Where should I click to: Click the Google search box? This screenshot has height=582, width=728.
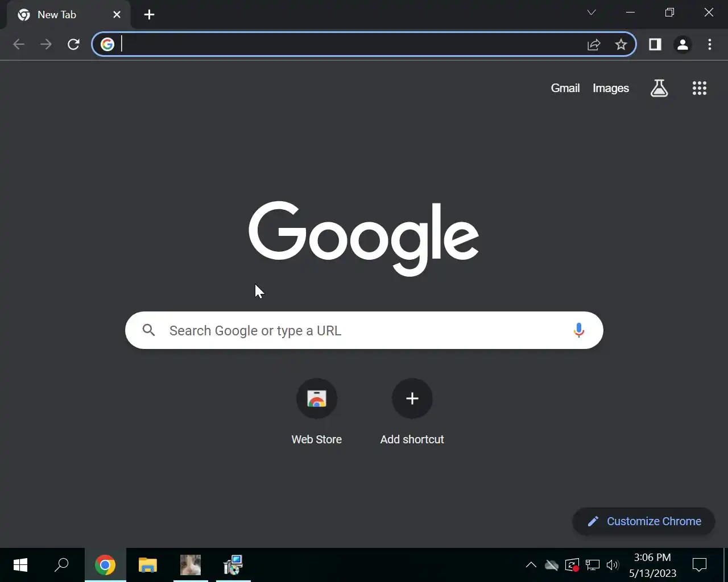click(364, 330)
